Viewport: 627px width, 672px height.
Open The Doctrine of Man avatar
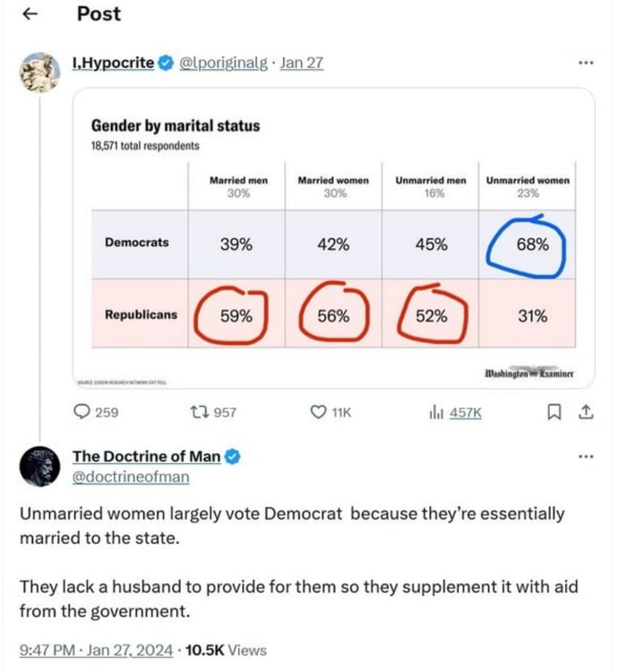pyautogui.click(x=39, y=466)
